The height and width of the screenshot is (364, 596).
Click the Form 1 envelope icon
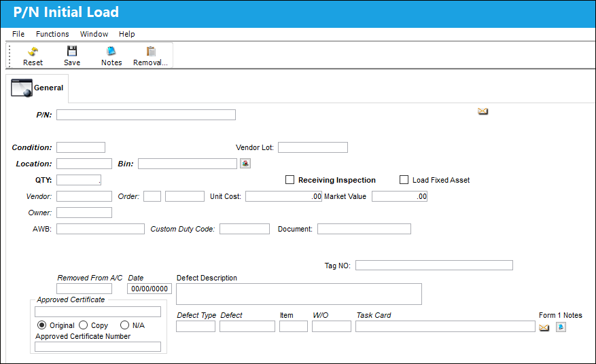pyautogui.click(x=544, y=327)
